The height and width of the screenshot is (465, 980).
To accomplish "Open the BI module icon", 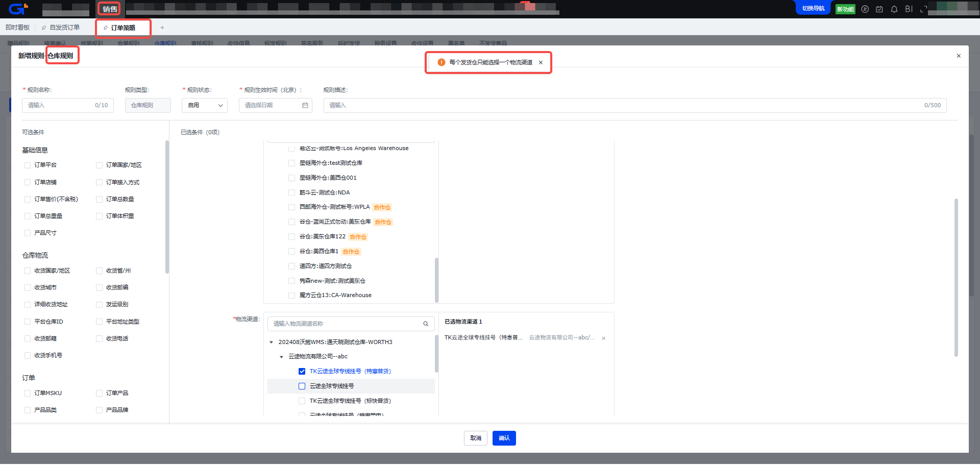I will click(909, 9).
